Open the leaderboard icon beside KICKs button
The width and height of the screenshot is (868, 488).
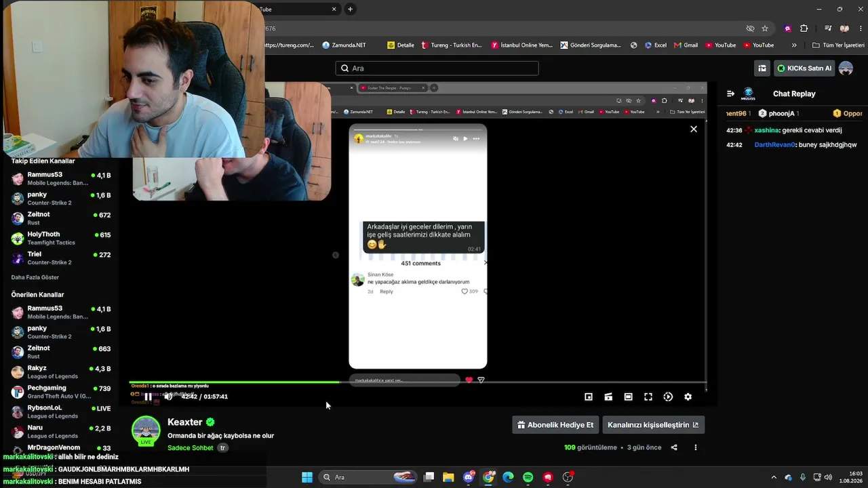(x=762, y=68)
